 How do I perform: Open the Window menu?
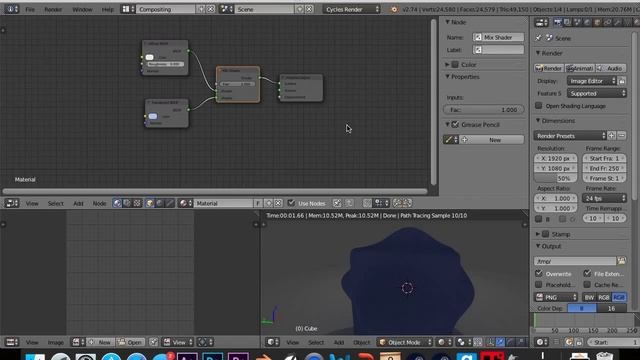pos(82,9)
